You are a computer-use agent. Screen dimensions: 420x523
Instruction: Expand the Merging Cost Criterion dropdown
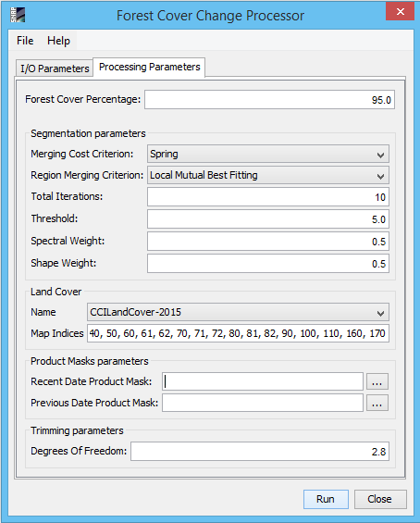tap(268, 154)
